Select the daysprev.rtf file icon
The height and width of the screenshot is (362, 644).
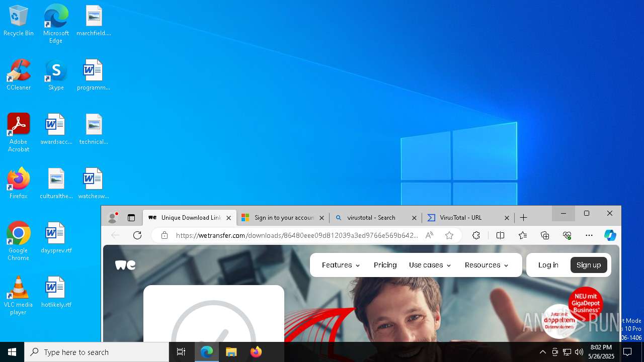click(x=56, y=238)
